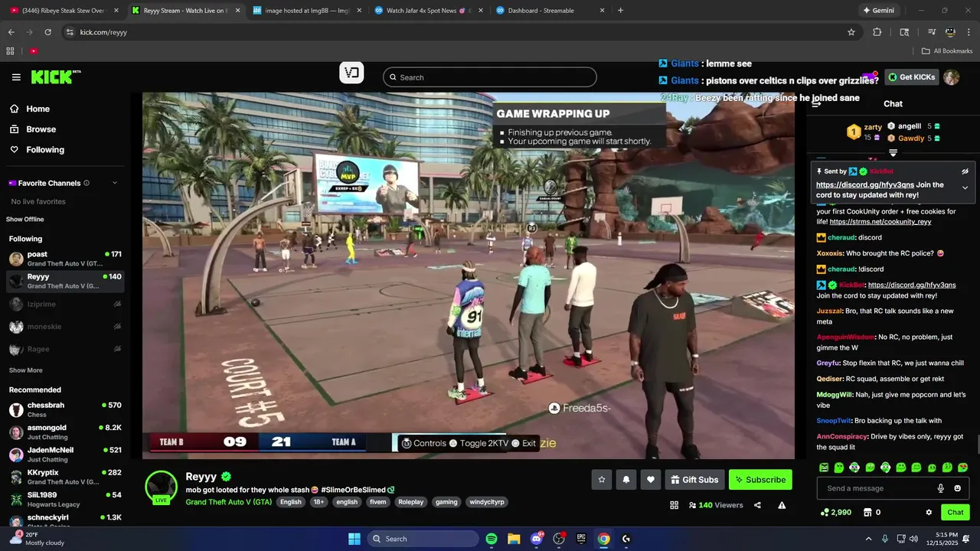Share the stream via share icon
The image size is (980, 551).
[x=757, y=505]
